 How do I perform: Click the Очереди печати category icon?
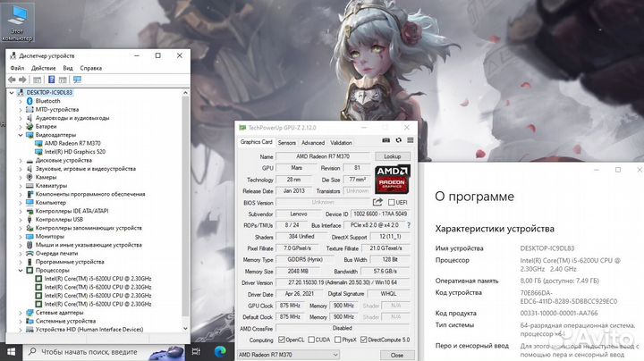pyautogui.click(x=30, y=253)
